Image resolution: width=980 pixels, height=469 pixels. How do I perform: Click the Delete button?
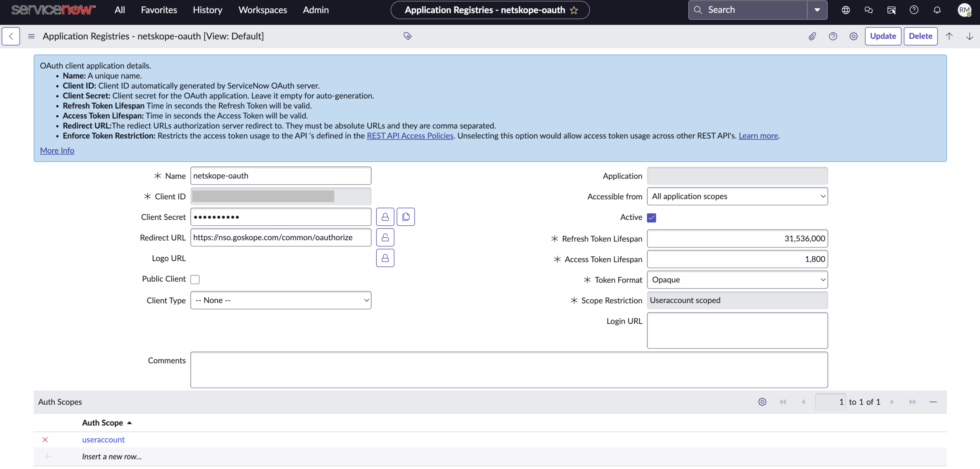coord(921,36)
